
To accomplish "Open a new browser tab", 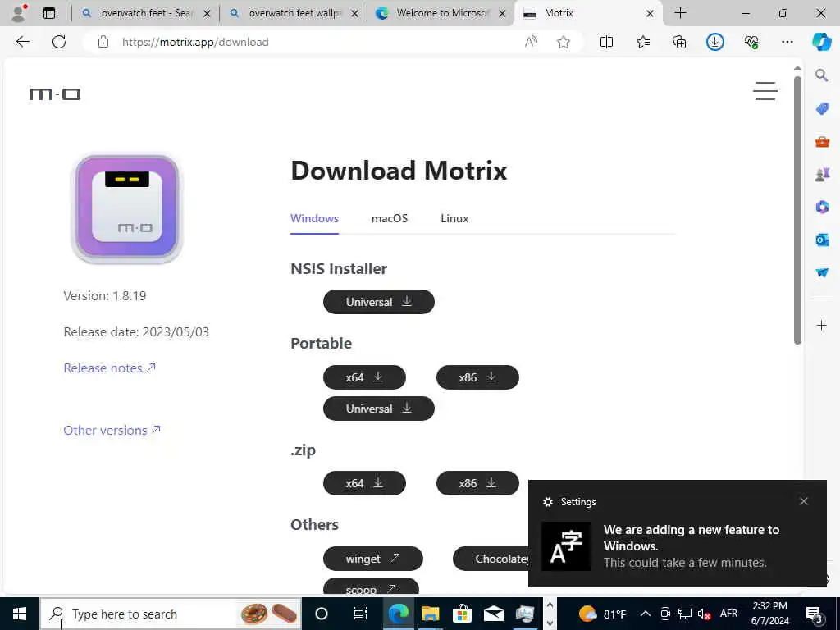I will pyautogui.click(x=680, y=13).
